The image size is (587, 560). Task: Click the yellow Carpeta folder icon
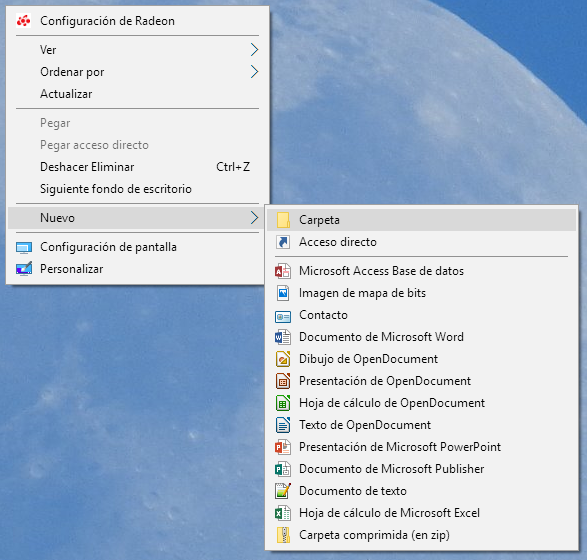[x=283, y=220]
